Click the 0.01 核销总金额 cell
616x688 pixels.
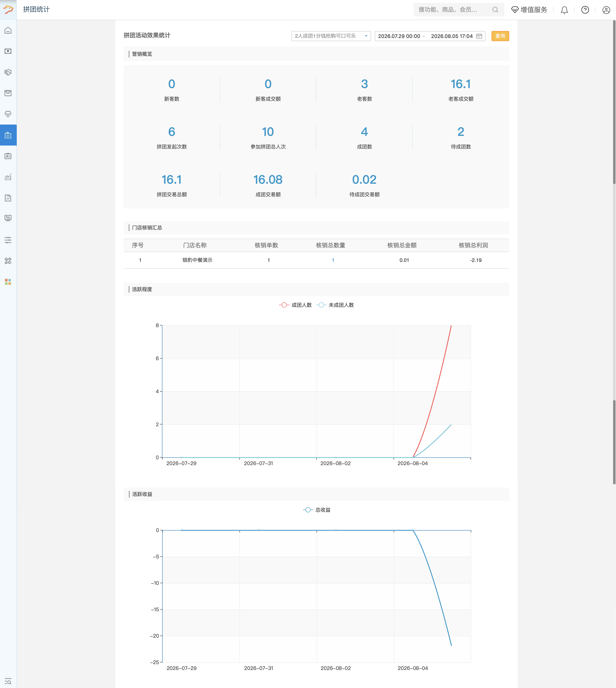coord(404,260)
